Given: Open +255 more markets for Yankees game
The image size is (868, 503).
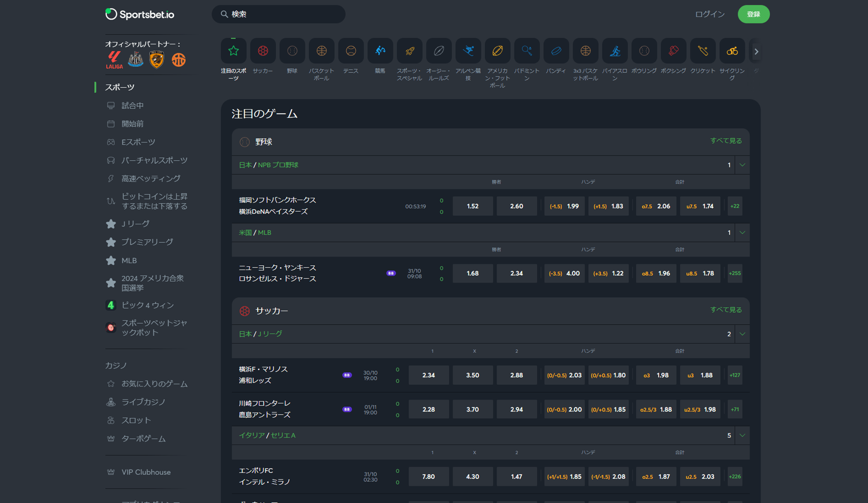Looking at the screenshot, I should (735, 273).
